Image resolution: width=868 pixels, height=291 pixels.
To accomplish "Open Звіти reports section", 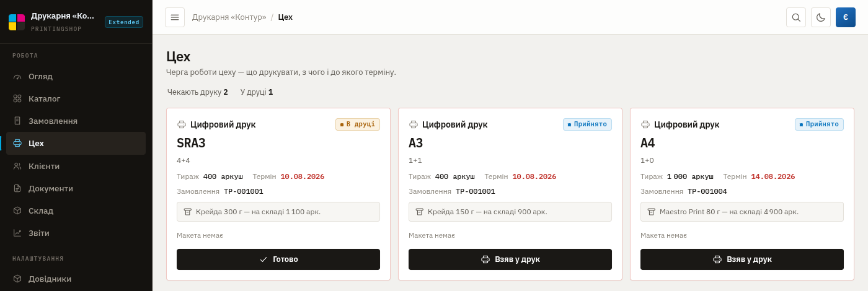I will pyautogui.click(x=76, y=233).
